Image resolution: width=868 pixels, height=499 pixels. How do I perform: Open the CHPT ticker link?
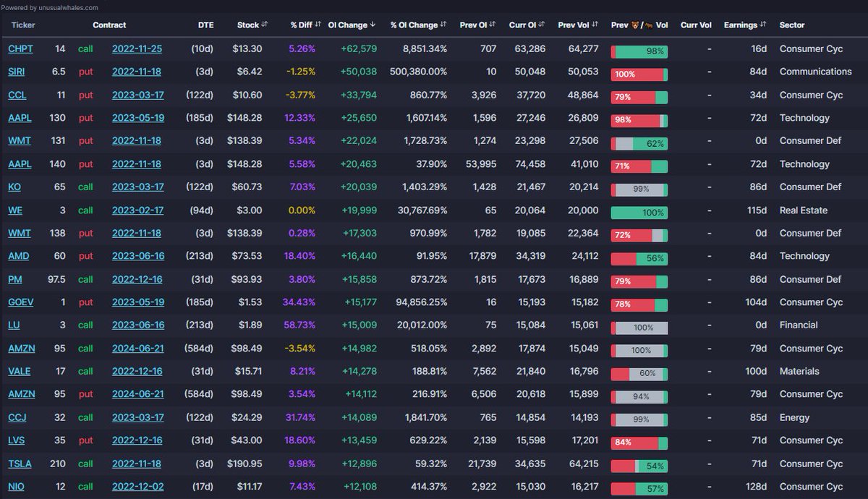point(20,48)
